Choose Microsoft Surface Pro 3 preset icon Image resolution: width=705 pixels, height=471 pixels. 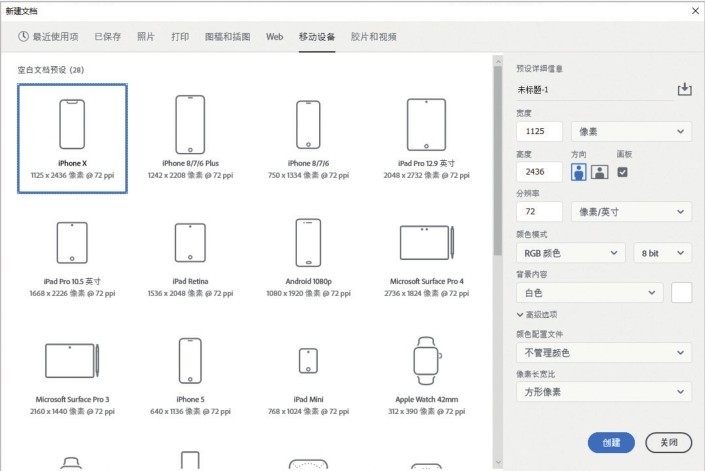point(72,360)
